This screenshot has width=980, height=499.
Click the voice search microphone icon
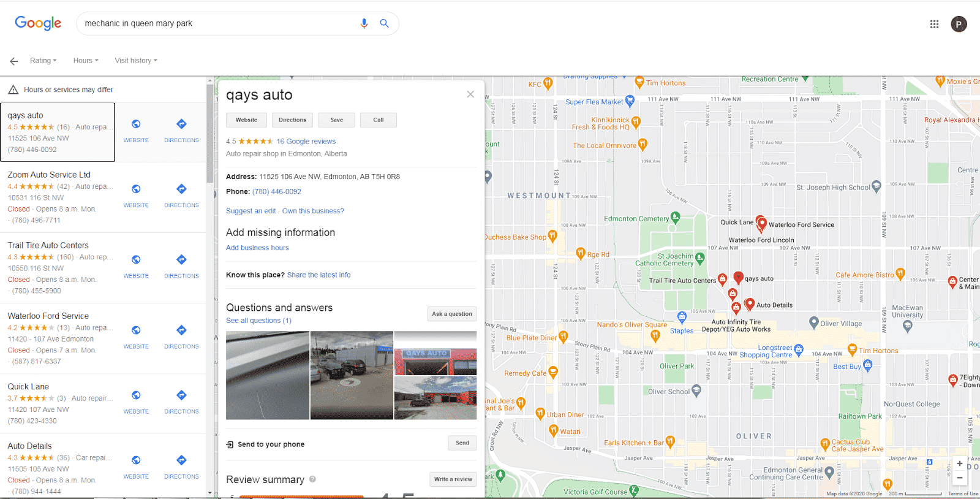click(364, 23)
